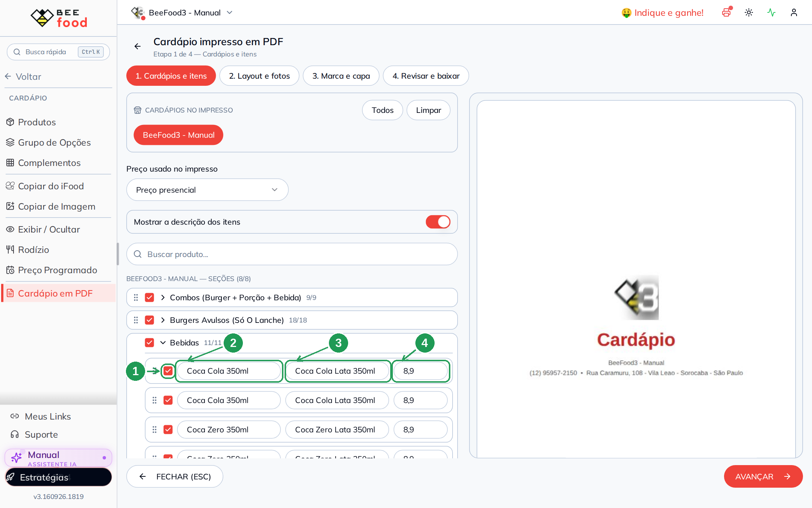Viewport: 812px width, 508px height.
Task: Uncheck the Bebidas section checkbox
Action: [x=150, y=342]
